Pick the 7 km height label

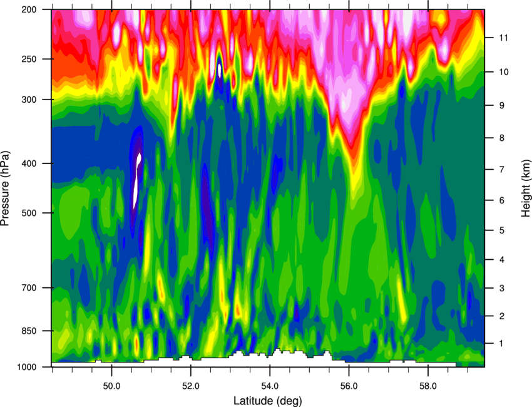[x=502, y=169]
